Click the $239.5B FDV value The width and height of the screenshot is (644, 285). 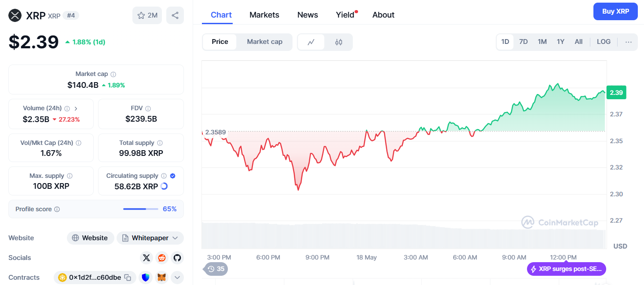(x=141, y=119)
